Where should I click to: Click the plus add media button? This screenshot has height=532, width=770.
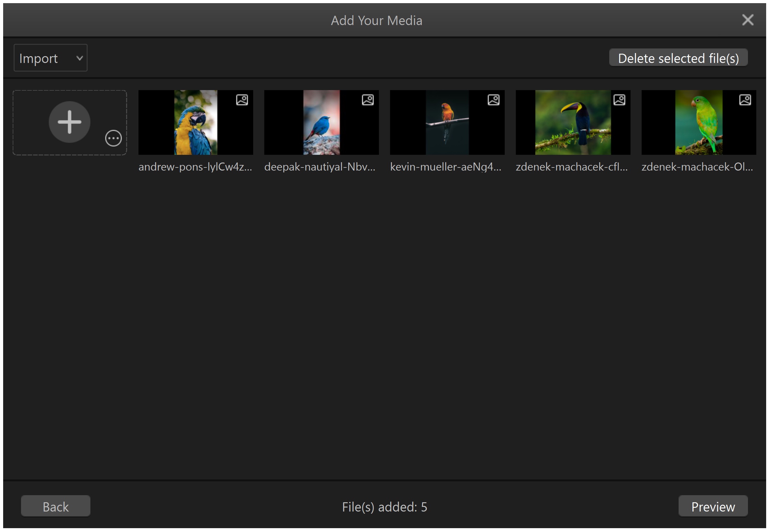(x=70, y=122)
